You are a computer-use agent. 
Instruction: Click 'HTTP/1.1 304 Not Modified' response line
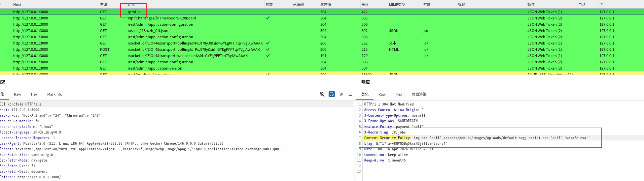click(x=389, y=104)
